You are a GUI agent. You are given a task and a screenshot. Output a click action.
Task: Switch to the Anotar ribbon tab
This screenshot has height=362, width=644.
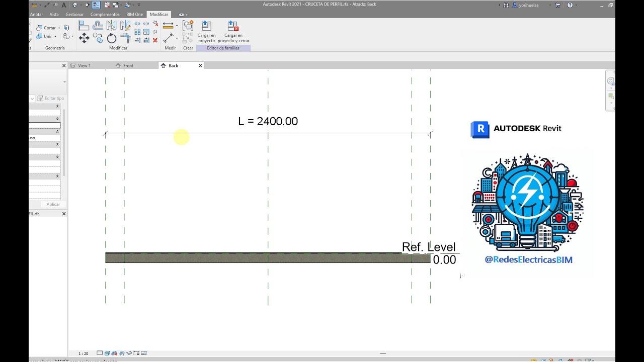point(36,15)
